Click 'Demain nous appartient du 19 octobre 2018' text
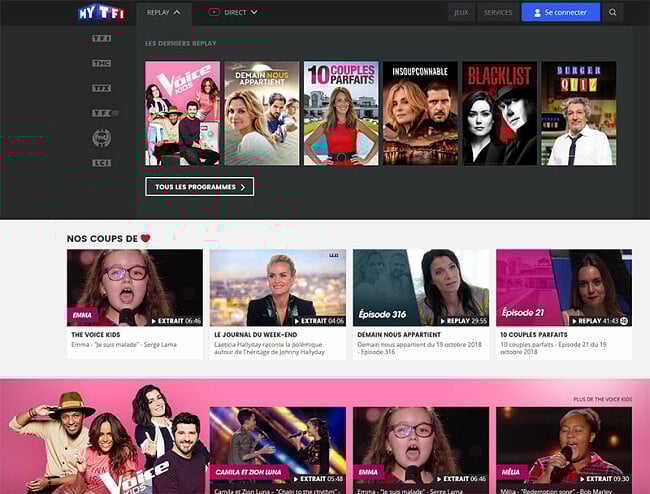650x494 pixels. pyautogui.click(x=420, y=348)
